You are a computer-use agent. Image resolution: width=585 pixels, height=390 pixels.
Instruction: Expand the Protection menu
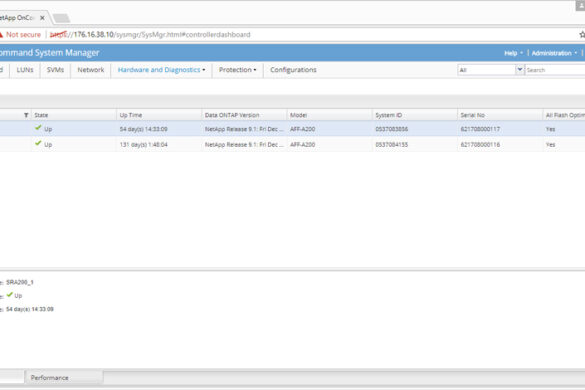click(238, 70)
